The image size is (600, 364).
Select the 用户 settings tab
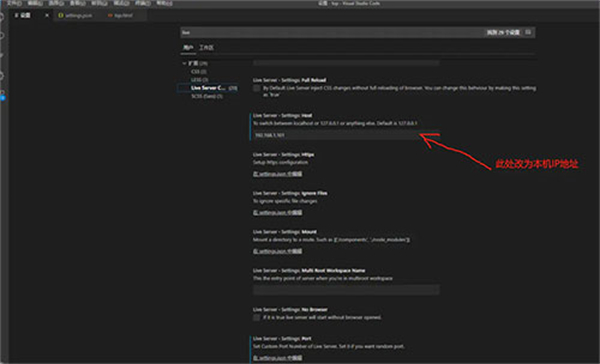188,47
